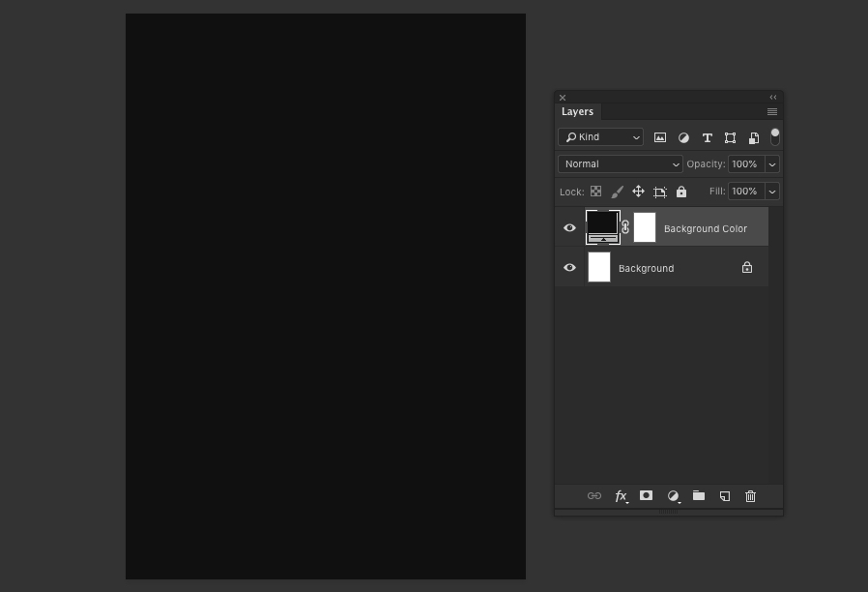The image size is (868, 592).
Task: Collapse the panel with double arrows
Action: tap(773, 98)
